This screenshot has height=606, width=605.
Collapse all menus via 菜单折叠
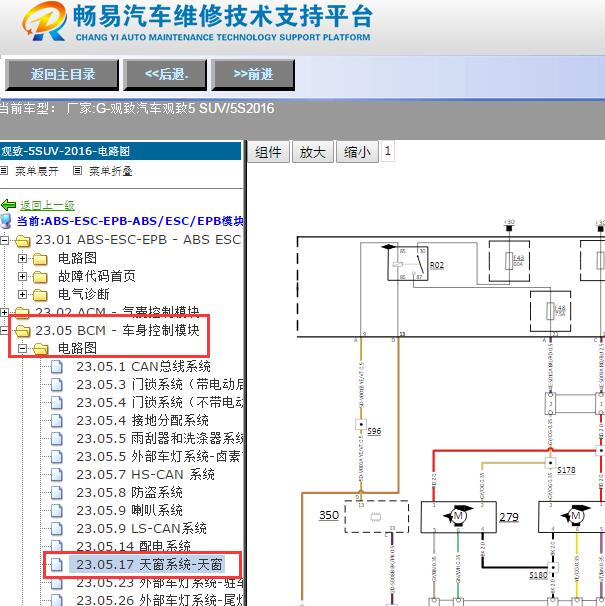point(111,171)
